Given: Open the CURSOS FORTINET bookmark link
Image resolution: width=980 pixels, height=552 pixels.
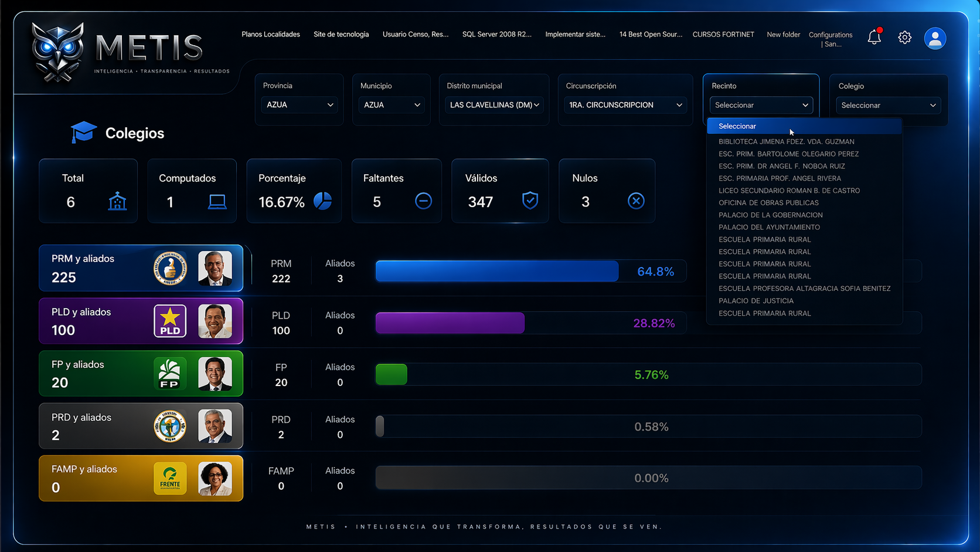Looking at the screenshot, I should click(723, 35).
